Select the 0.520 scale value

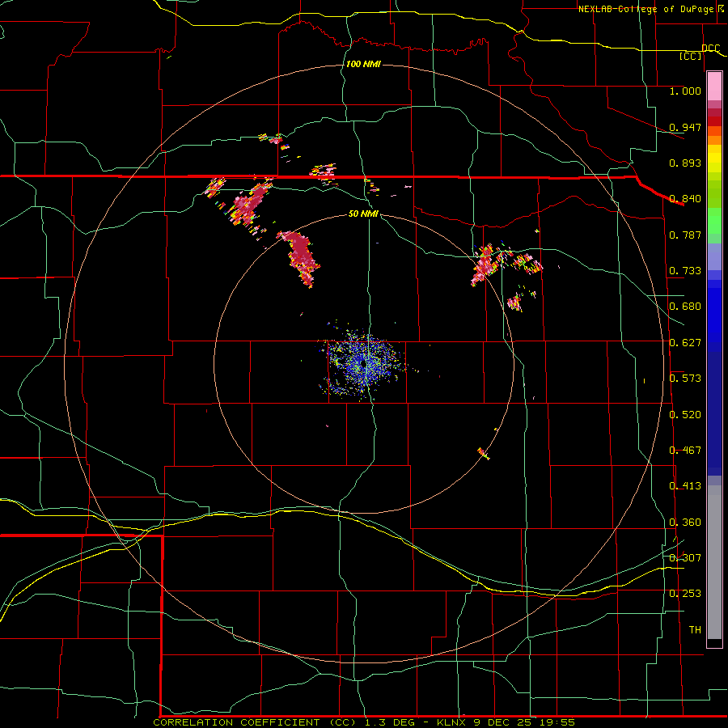[x=685, y=415]
